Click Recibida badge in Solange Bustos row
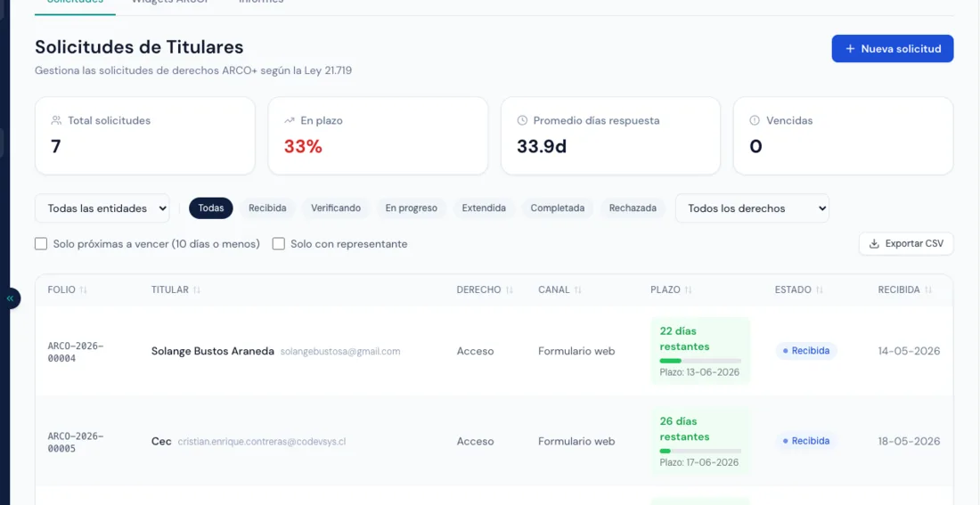Viewport: 980px width, 505px height. point(806,351)
